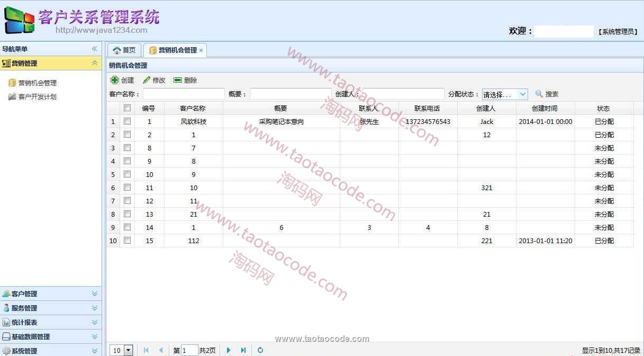Collapse navigation menu with double-arrow icon

[x=95, y=49]
